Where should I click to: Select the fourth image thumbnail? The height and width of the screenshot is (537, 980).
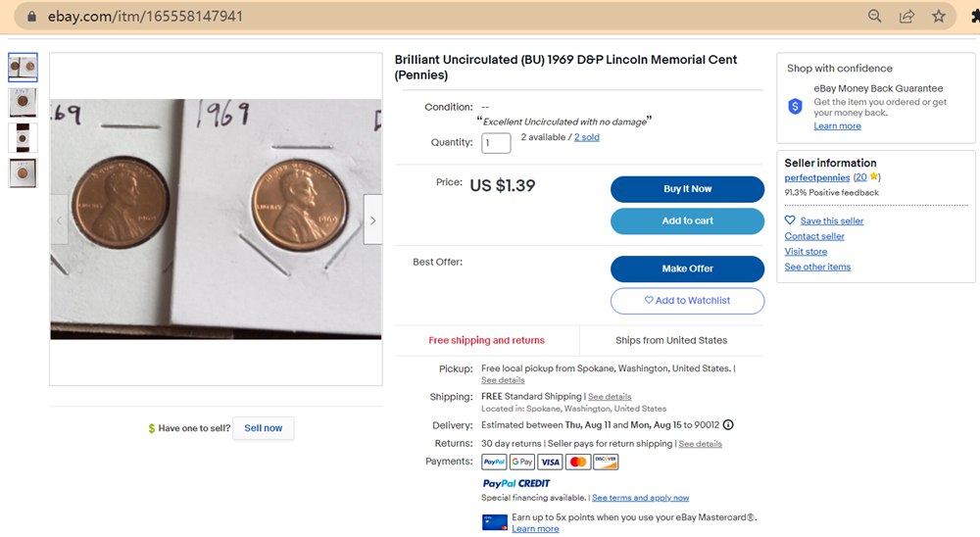[23, 172]
